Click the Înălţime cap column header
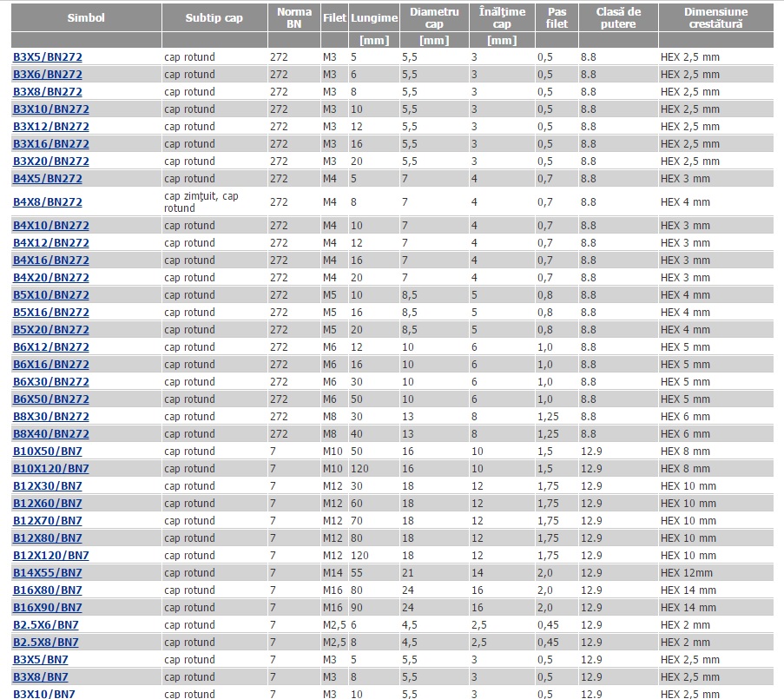Viewport: 784px width, 699px height. (x=502, y=18)
